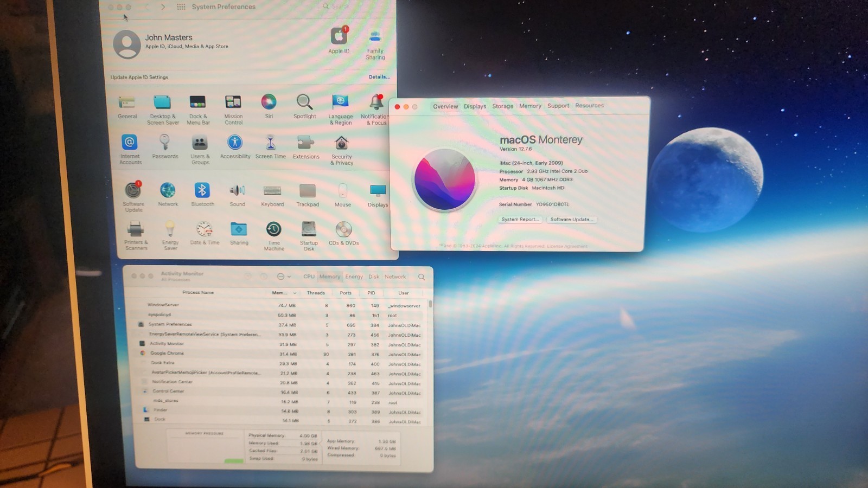Click Software Update button in About This Mac
Viewport: 868px width, 488px height.
click(x=571, y=219)
